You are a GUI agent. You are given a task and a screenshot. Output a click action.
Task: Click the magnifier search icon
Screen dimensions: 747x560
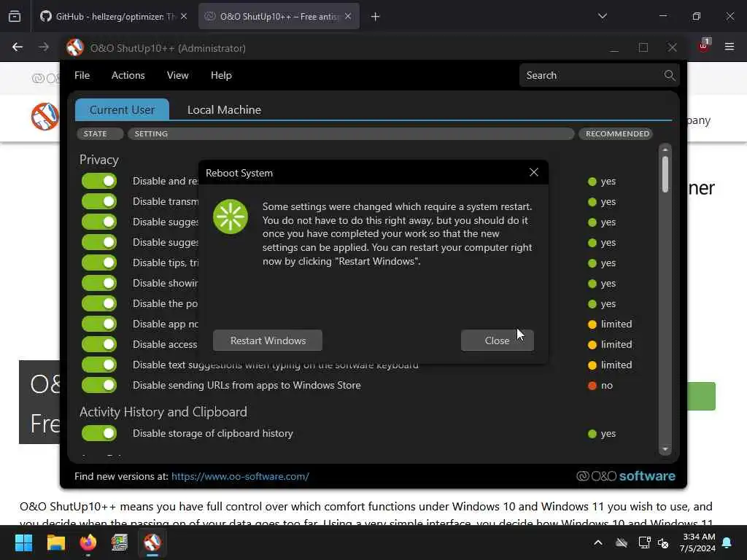670,75
